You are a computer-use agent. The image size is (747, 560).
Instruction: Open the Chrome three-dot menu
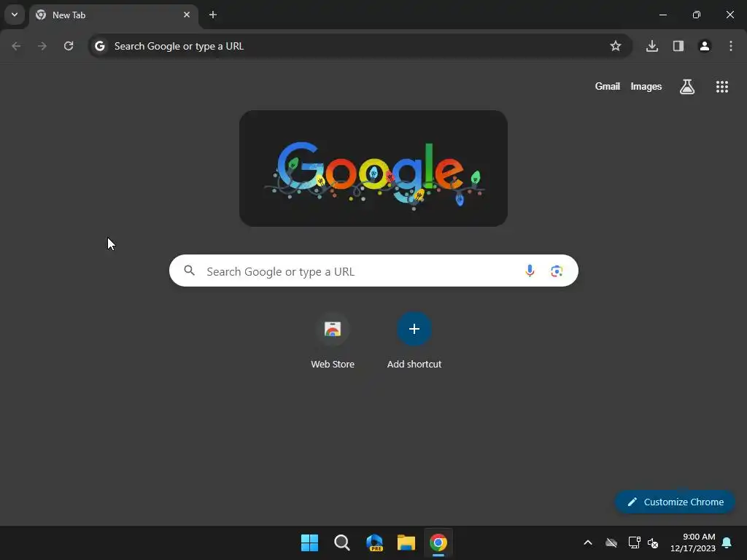point(731,46)
